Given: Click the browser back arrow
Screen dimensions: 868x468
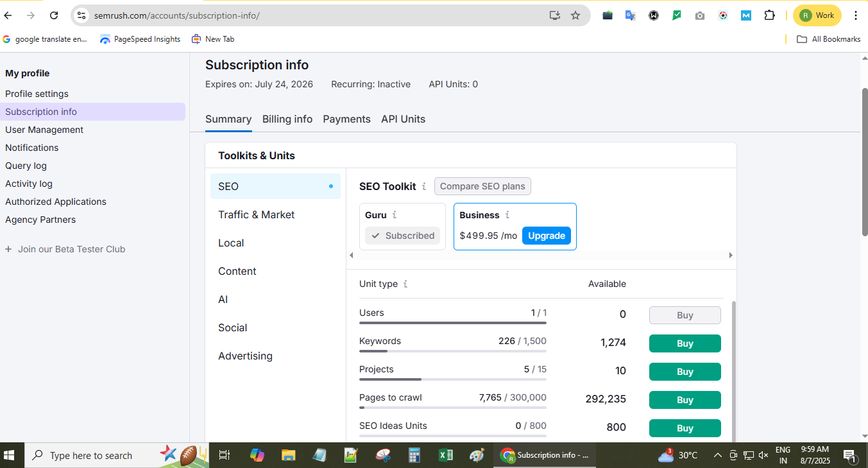Looking at the screenshot, I should pyautogui.click(x=8, y=15).
